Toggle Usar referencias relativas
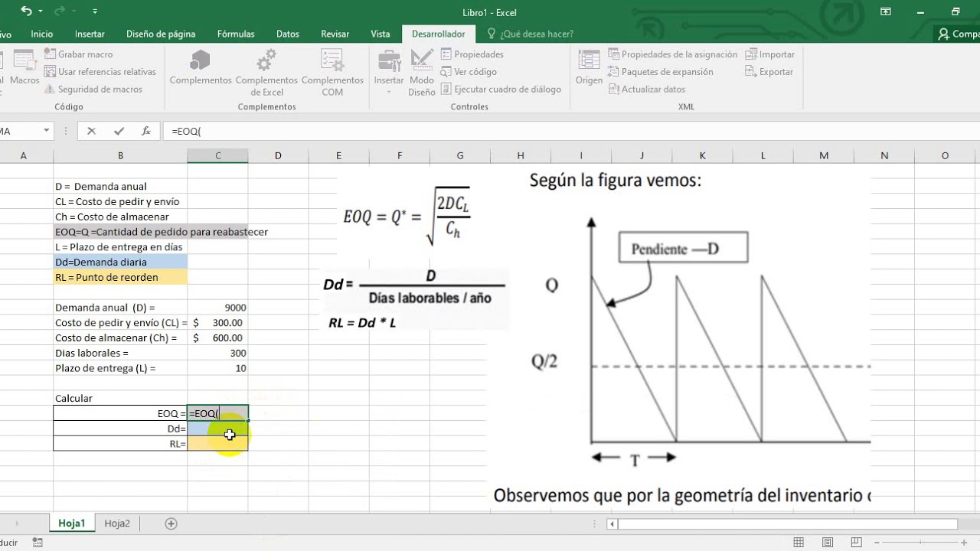Viewport: 980px width, 551px height. (100, 72)
